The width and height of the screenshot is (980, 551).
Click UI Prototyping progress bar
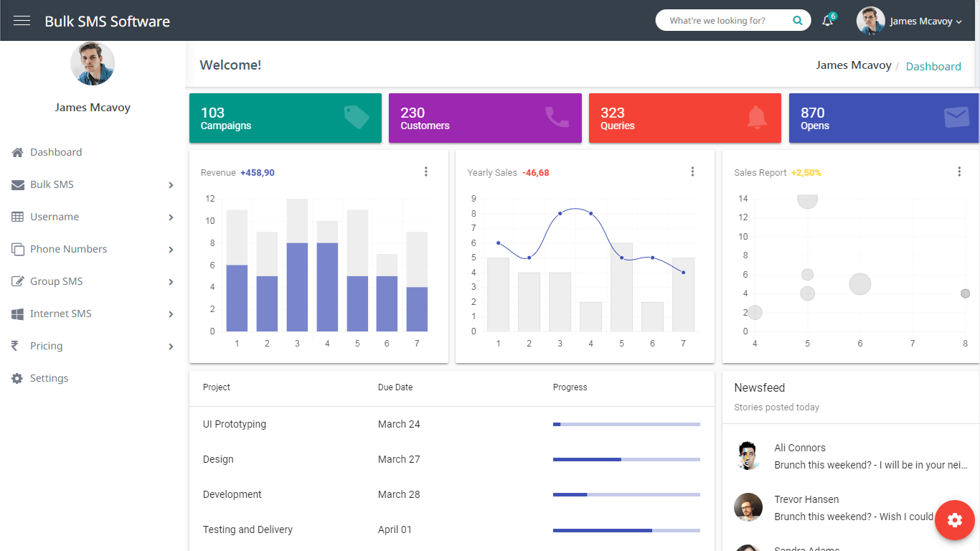coord(626,425)
